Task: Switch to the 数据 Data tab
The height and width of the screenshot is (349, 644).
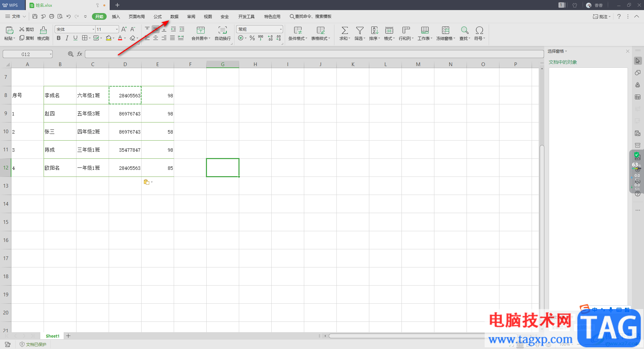Action: click(x=174, y=16)
